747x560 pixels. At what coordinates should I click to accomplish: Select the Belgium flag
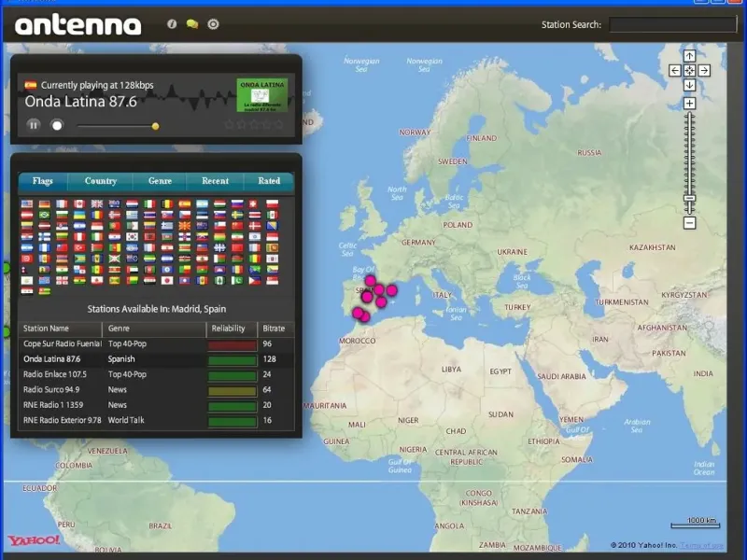coord(167,203)
